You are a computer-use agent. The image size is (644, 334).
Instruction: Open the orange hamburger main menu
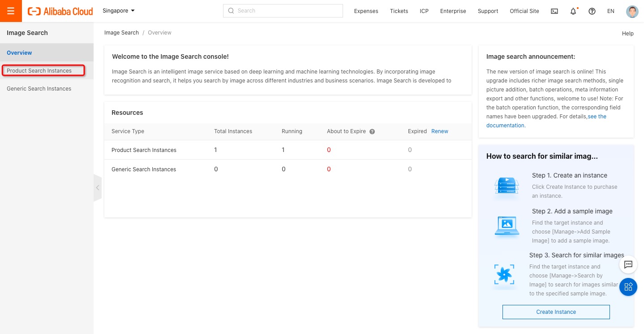[x=11, y=11]
